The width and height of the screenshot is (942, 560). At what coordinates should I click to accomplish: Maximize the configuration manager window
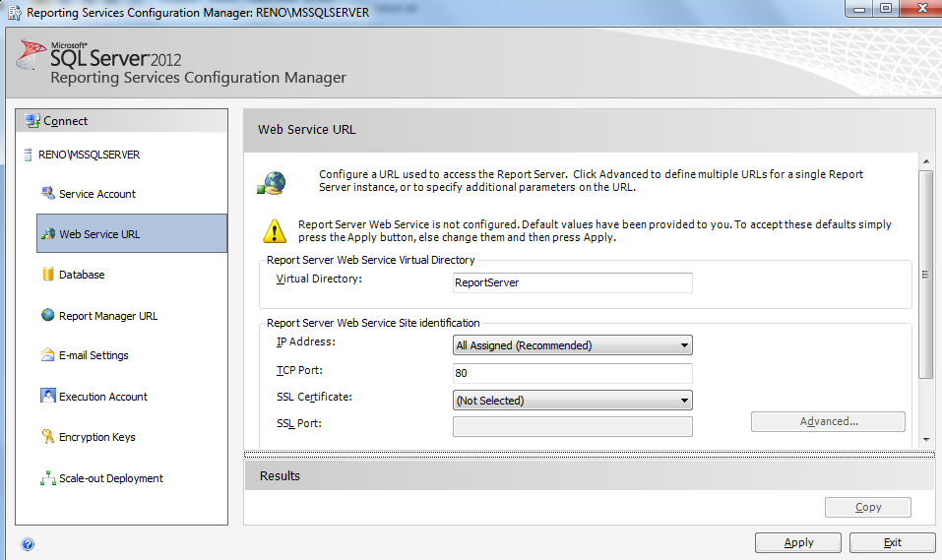[886, 9]
